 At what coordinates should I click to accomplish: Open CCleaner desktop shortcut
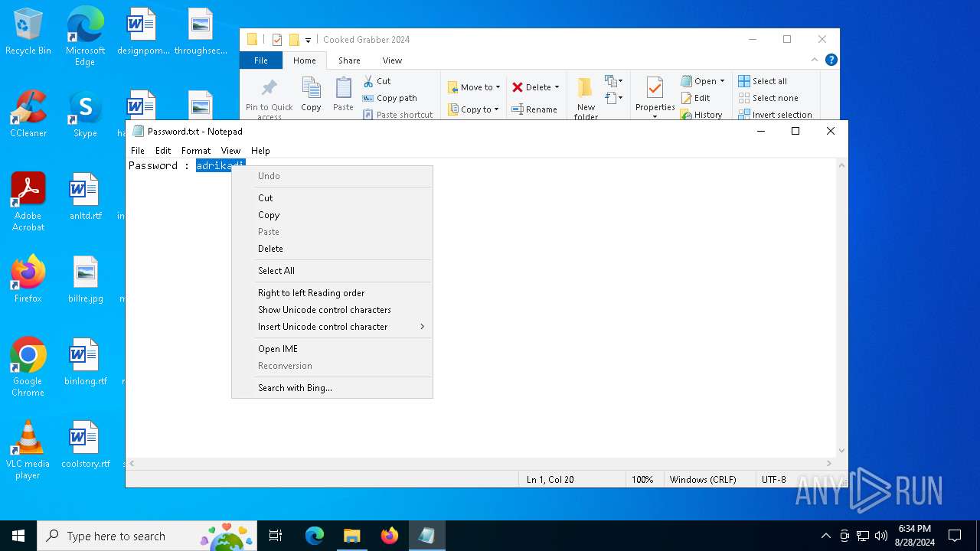[x=28, y=115]
